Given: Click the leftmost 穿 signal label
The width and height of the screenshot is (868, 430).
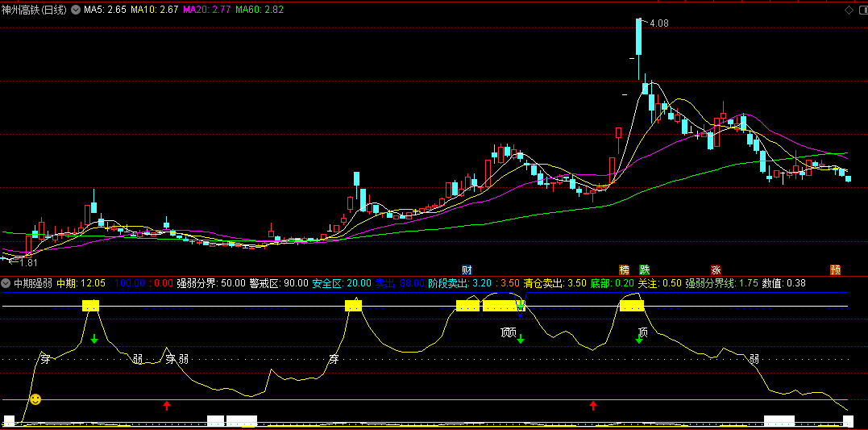Looking at the screenshot, I should (45, 359).
